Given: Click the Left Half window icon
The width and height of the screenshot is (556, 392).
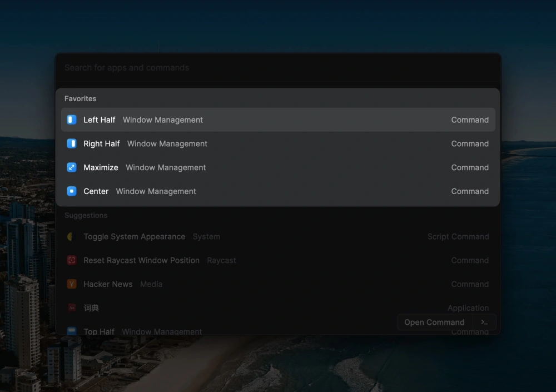Looking at the screenshot, I should click(72, 120).
